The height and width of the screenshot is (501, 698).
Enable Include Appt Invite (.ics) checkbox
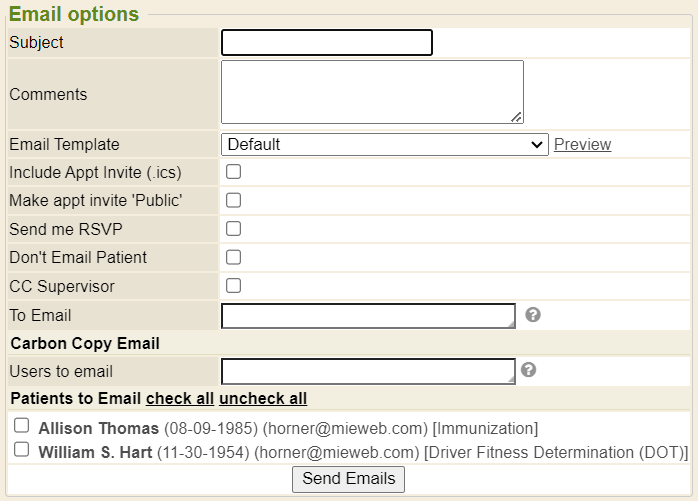pos(233,172)
